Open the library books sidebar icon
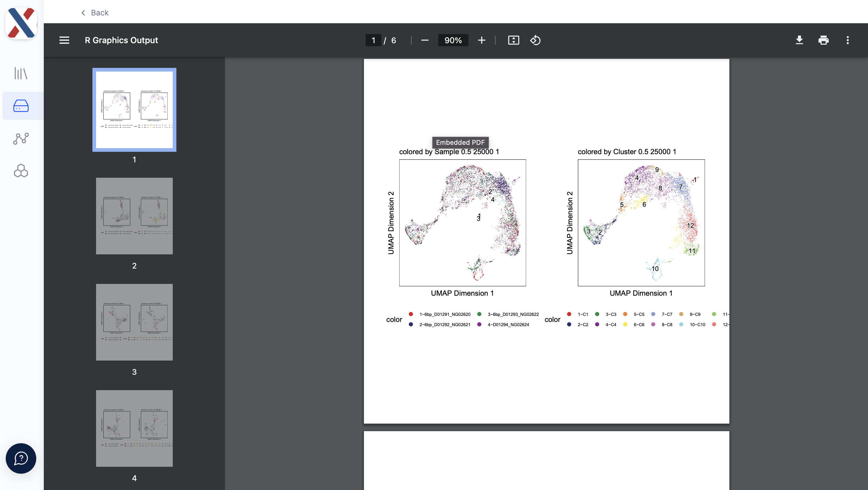Screen dimensions: 868x490 [21, 73]
